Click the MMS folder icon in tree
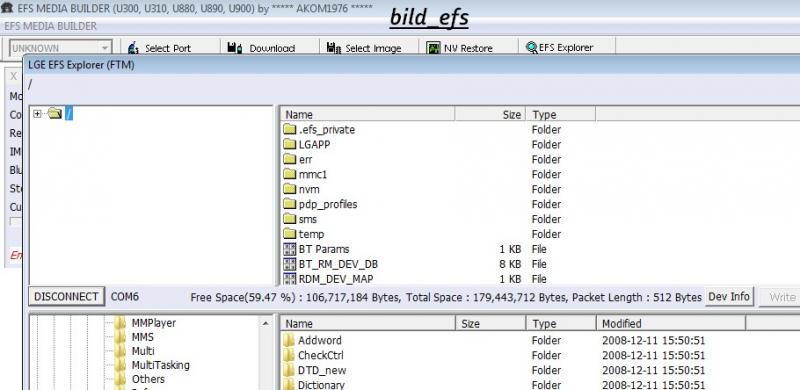800x390 pixels. point(120,337)
